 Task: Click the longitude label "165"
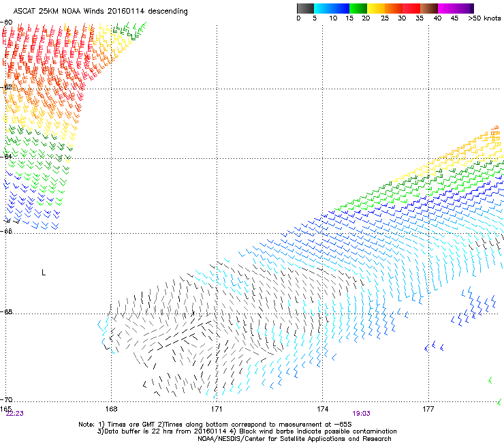[x=5, y=408]
